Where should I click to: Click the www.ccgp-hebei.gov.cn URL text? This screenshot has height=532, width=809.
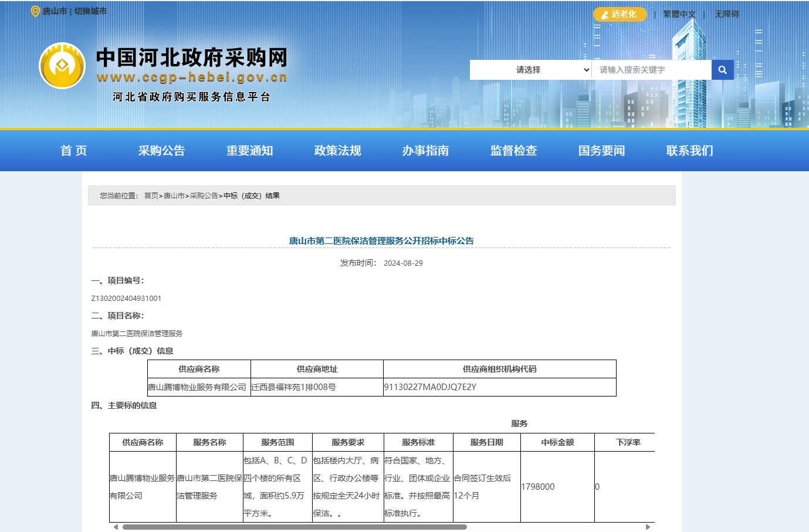(192, 77)
